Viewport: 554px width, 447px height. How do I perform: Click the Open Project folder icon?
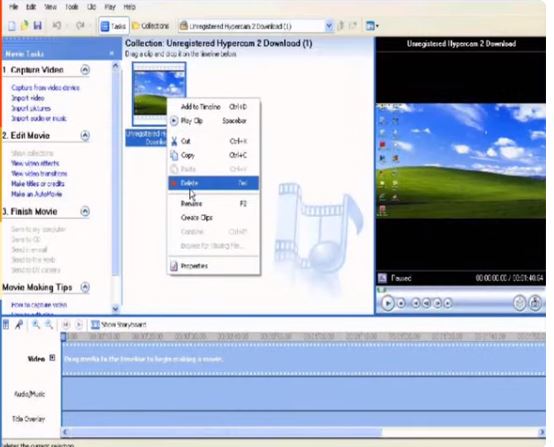[25, 26]
